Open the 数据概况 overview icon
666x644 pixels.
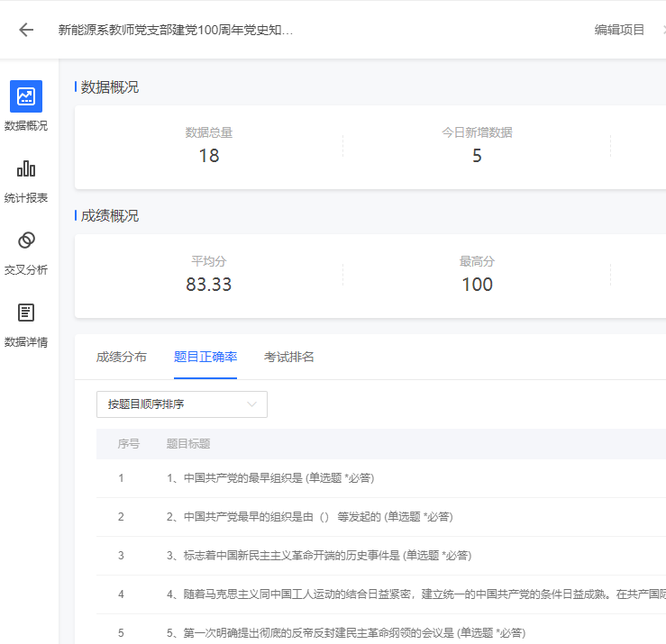(x=26, y=96)
